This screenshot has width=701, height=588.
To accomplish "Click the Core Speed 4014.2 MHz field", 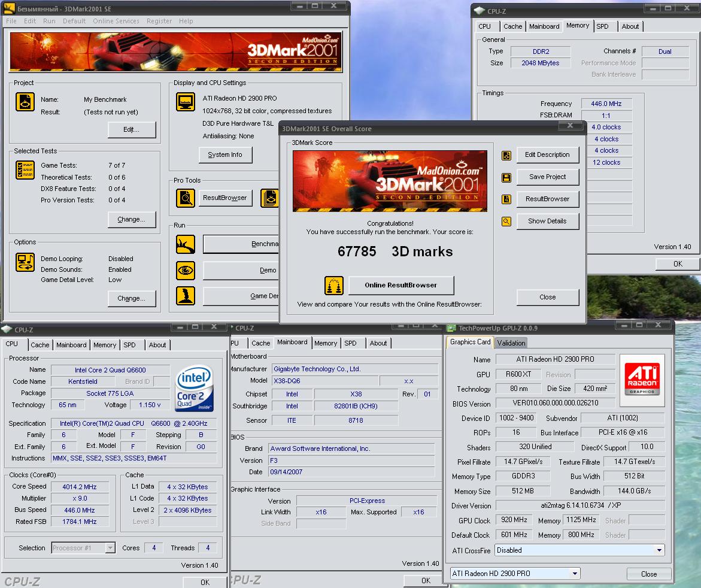I will pos(80,487).
